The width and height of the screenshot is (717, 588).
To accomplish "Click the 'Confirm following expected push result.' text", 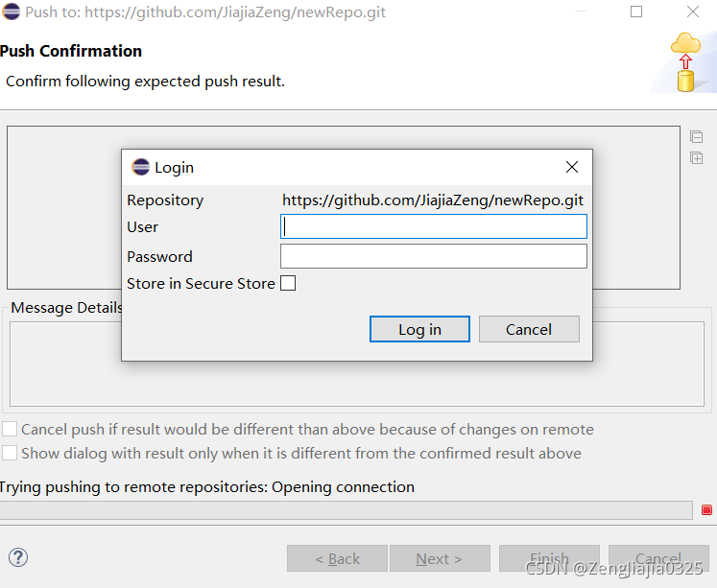I will pyautogui.click(x=145, y=82).
